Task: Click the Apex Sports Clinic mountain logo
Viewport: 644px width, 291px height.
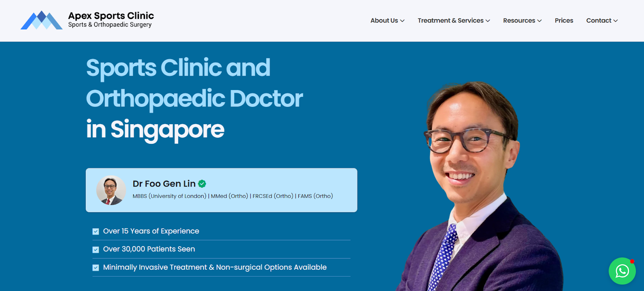Action: (x=41, y=20)
